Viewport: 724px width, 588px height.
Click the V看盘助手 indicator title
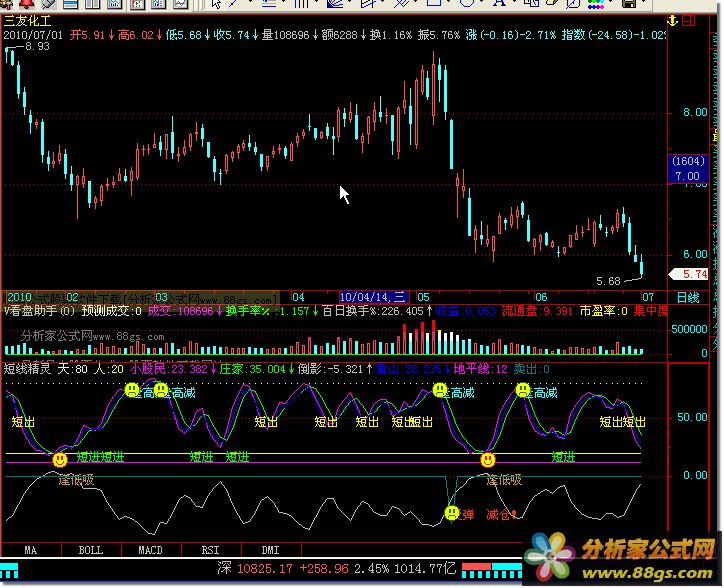click(37, 311)
